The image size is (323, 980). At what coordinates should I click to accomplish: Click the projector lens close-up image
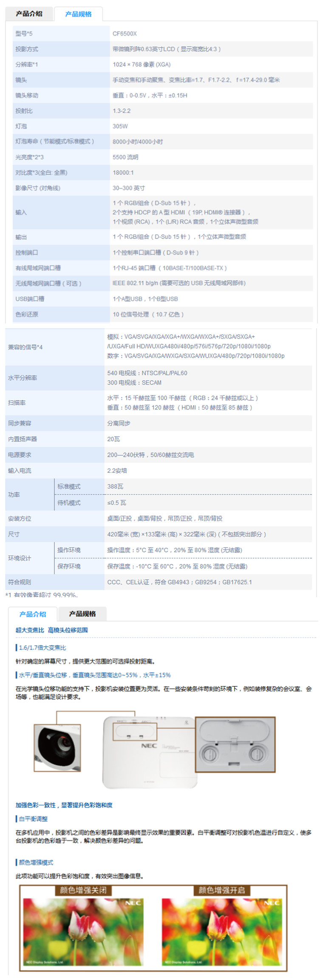[x=57, y=749]
